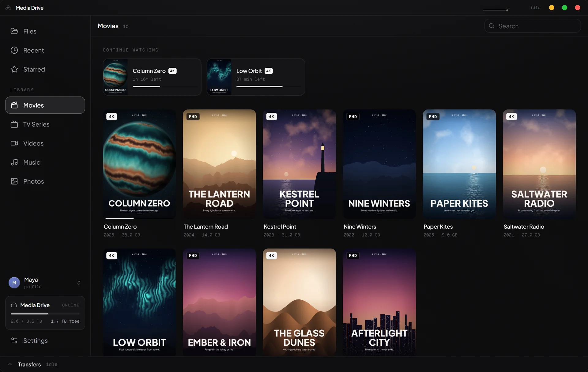
Task: Click the Media Drive storage usage bar
Action: (x=45, y=313)
